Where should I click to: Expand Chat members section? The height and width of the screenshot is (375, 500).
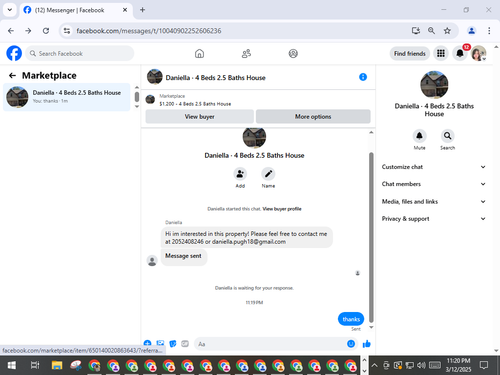[x=433, y=184]
